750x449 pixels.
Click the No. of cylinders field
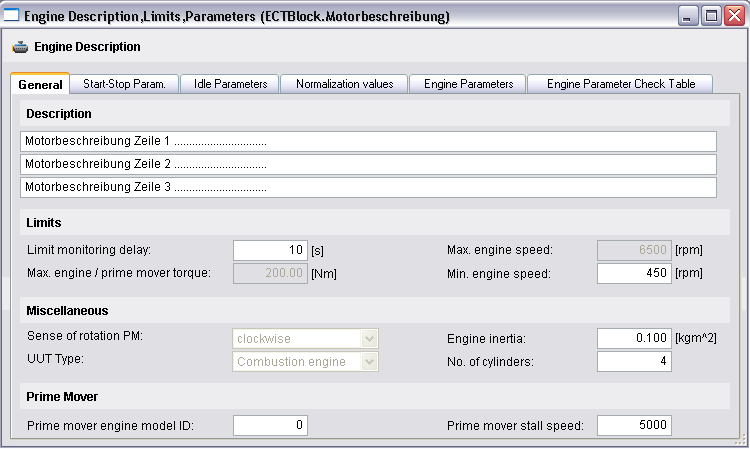point(634,361)
